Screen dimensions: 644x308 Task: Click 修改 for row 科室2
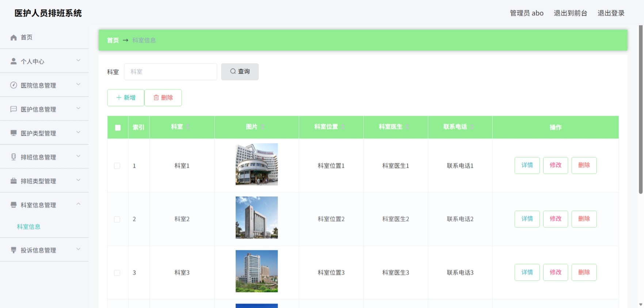coord(556,219)
